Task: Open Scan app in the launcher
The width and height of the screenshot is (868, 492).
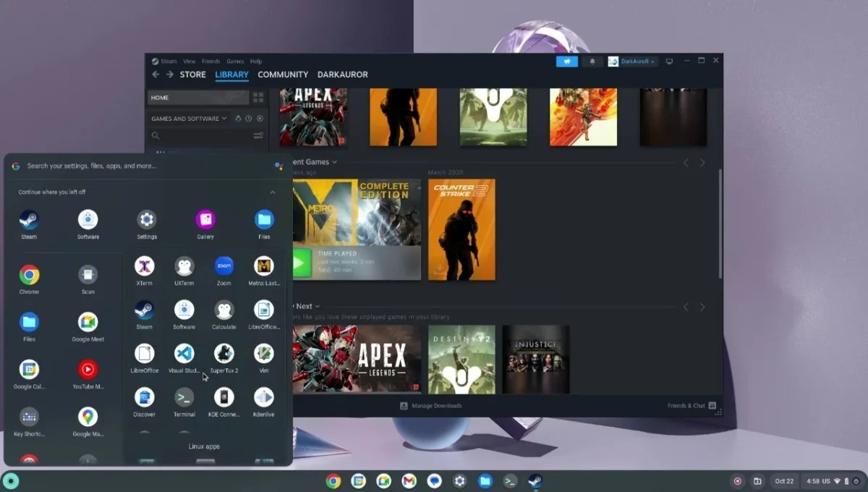Action: tap(88, 275)
